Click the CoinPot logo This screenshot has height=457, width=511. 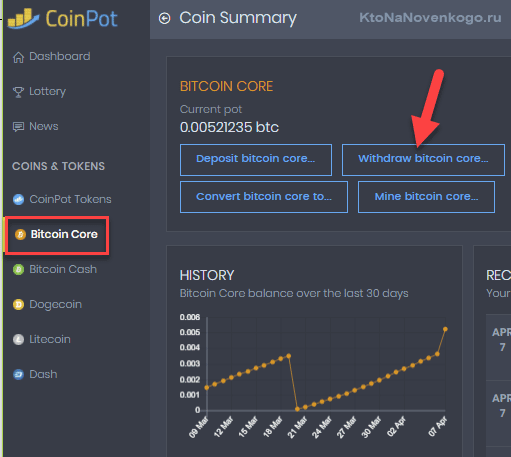pos(63,18)
